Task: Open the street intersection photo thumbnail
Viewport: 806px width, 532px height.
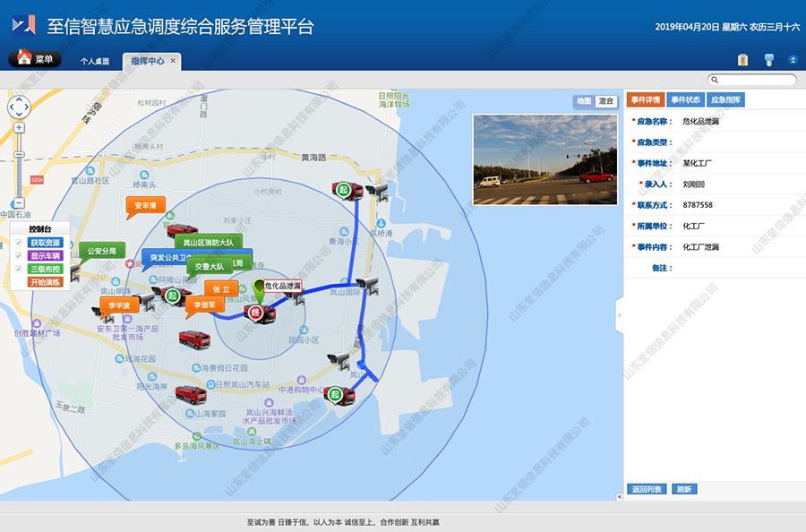Action: [x=545, y=159]
